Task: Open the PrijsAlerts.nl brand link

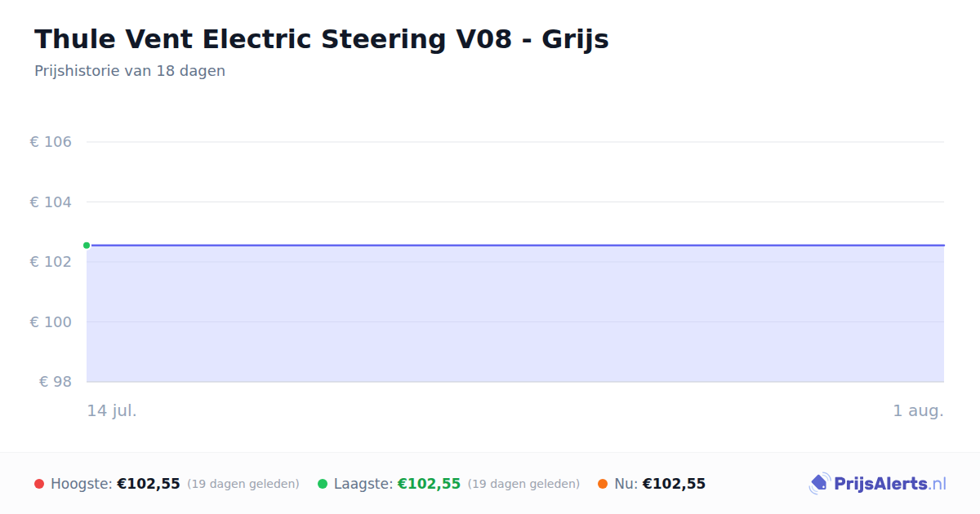Action: (x=878, y=484)
